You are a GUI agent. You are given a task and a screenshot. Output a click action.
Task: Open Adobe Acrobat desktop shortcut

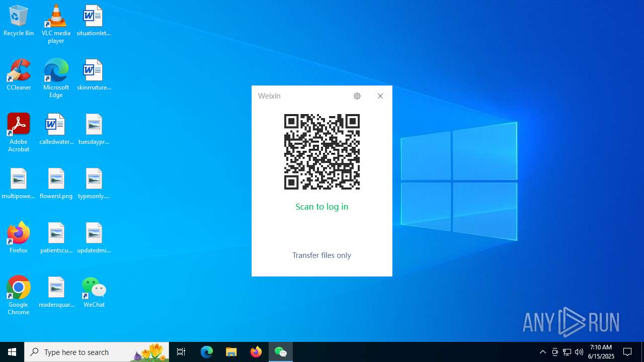(x=19, y=132)
